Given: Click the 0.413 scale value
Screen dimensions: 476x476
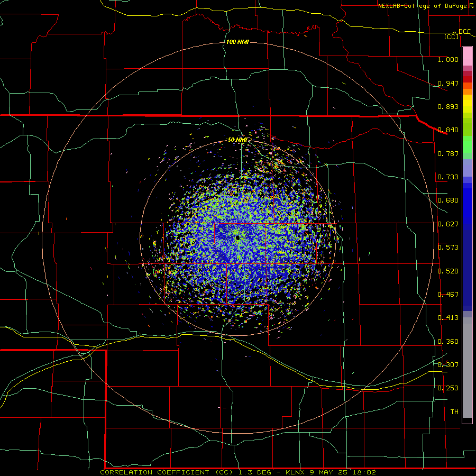Looking at the screenshot, I should tap(448, 318).
